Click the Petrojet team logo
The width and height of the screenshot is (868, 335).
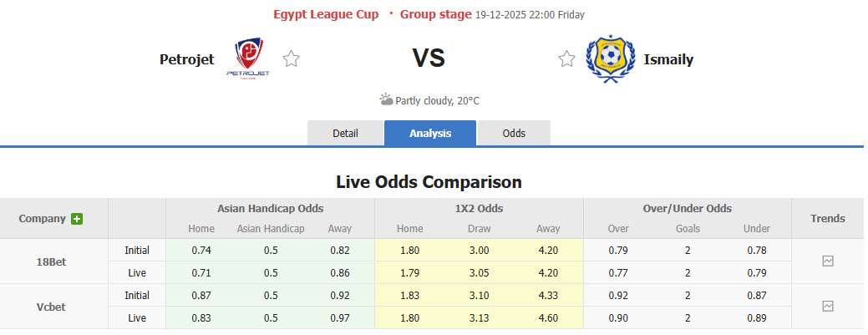(248, 59)
